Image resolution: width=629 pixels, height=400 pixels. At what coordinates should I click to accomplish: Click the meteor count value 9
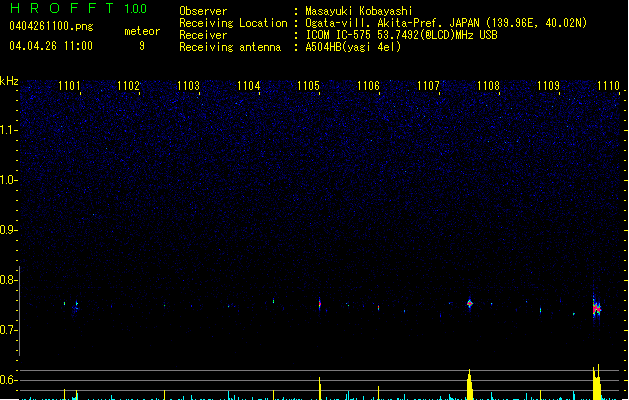pyautogui.click(x=142, y=46)
